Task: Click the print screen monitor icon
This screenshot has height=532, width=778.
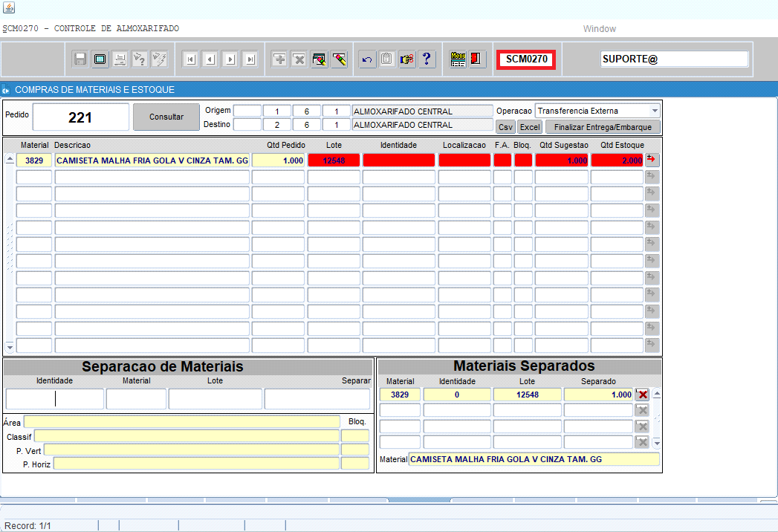Action: [100, 59]
